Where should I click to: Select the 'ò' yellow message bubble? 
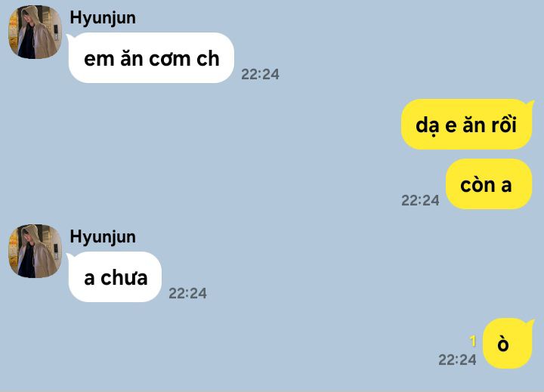tap(508, 343)
